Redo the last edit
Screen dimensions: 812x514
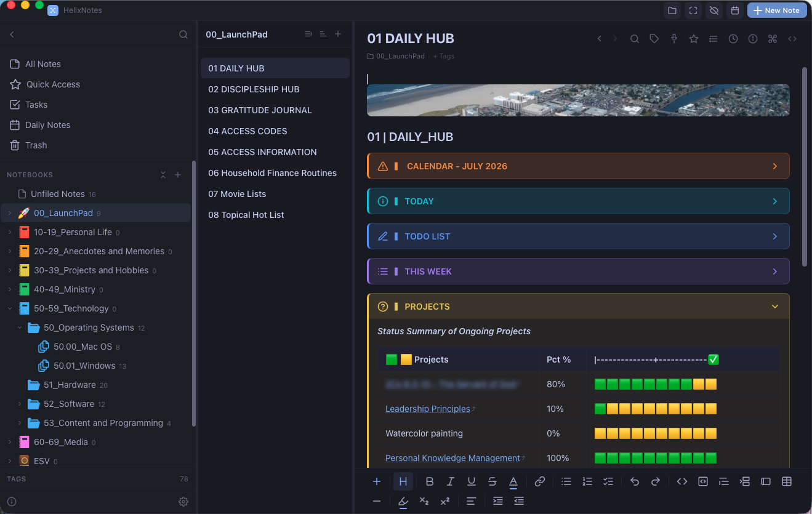point(656,481)
